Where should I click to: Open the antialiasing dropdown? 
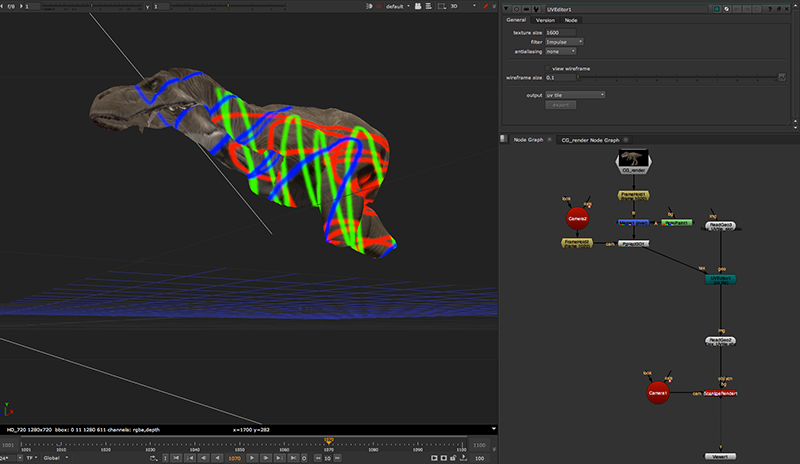click(560, 51)
